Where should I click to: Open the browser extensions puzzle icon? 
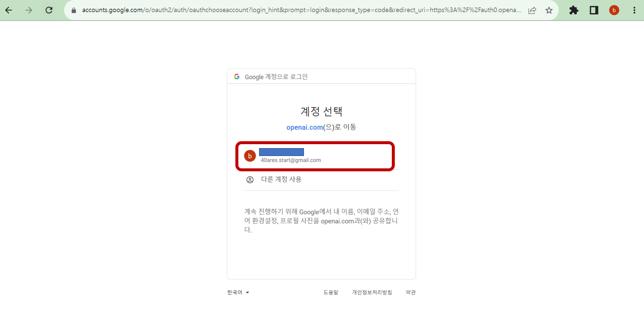(573, 10)
